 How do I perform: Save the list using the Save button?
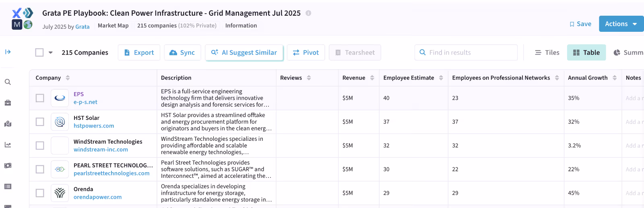click(580, 24)
